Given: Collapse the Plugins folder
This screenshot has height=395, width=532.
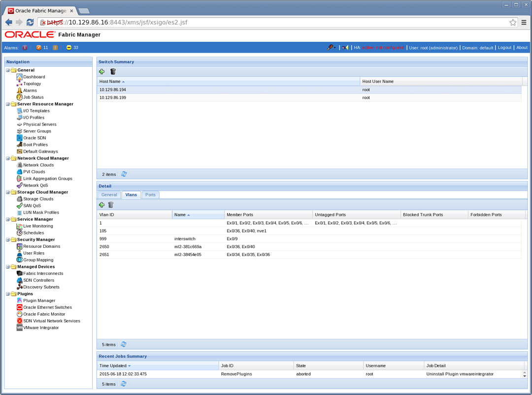Looking at the screenshot, I should pos(8,294).
